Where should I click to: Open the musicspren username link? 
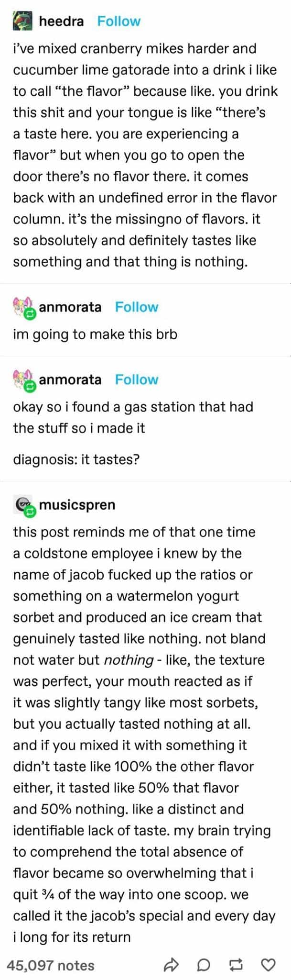(77, 505)
